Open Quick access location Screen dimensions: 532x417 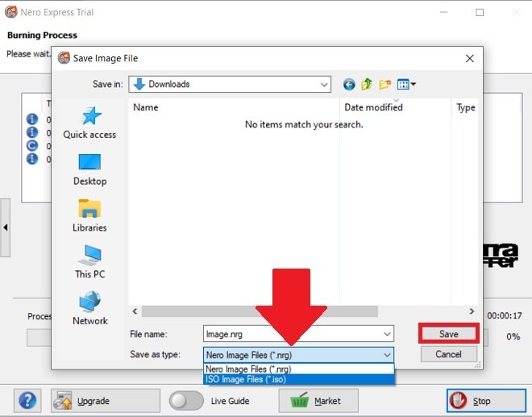point(89,123)
